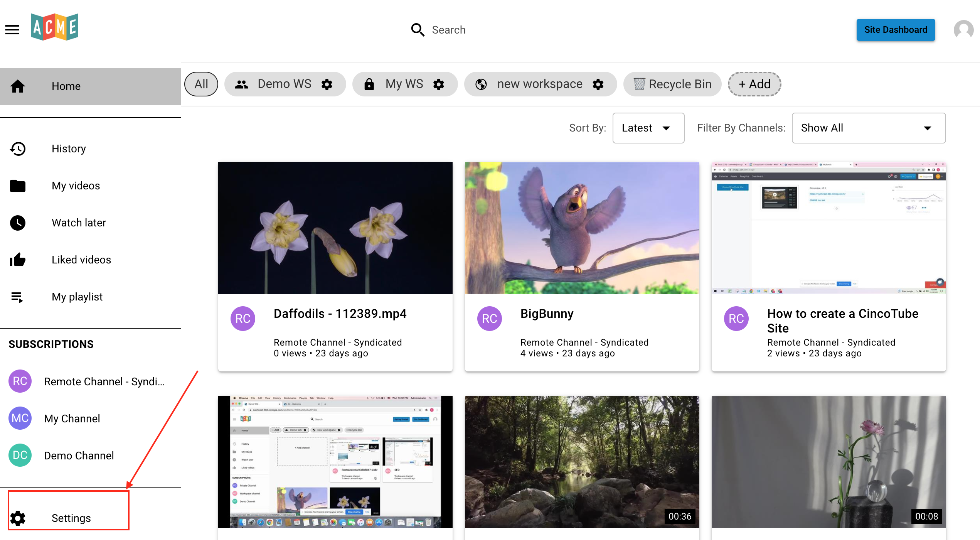Click the search magnifier icon
This screenshot has width=980, height=540.
(x=418, y=30)
